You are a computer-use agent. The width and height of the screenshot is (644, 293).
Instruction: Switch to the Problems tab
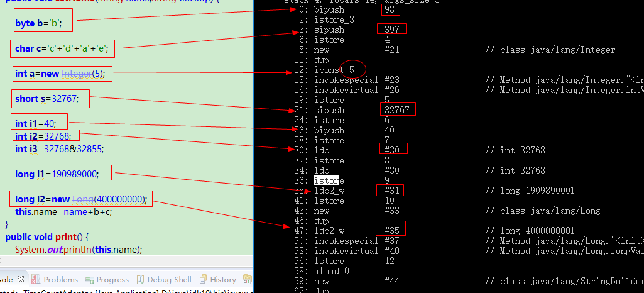pyautogui.click(x=61, y=280)
